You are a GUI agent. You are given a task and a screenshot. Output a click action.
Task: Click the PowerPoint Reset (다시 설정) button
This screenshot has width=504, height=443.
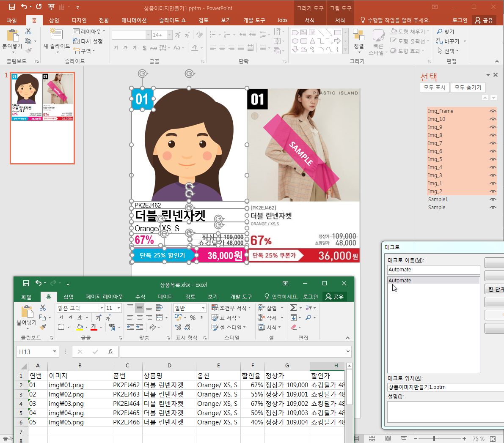(88, 41)
